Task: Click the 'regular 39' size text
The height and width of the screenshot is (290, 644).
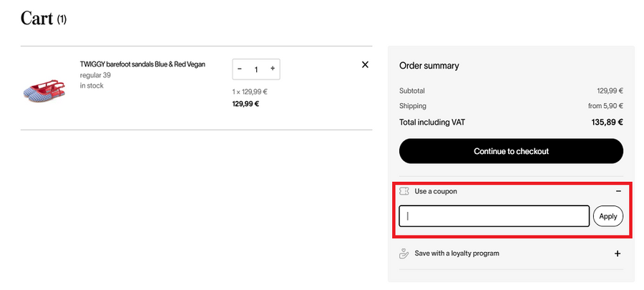Action: click(x=95, y=75)
